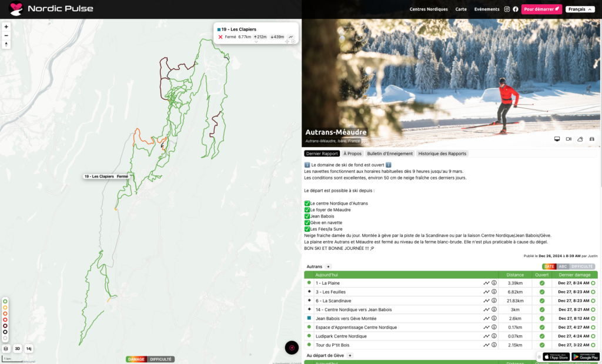Image resolution: width=602 pixels, height=364 pixels.
Task: Show elevation profile for Tour du P'tit Bois
Action: coord(486,345)
